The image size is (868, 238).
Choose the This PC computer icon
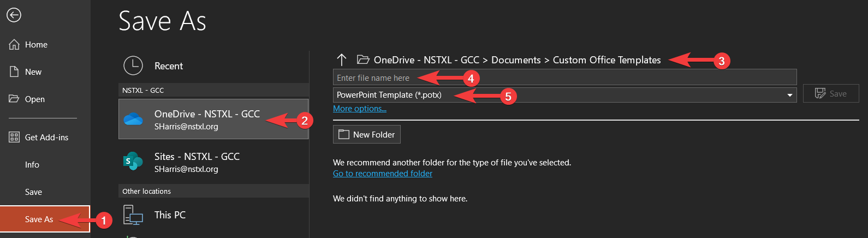pos(133,215)
